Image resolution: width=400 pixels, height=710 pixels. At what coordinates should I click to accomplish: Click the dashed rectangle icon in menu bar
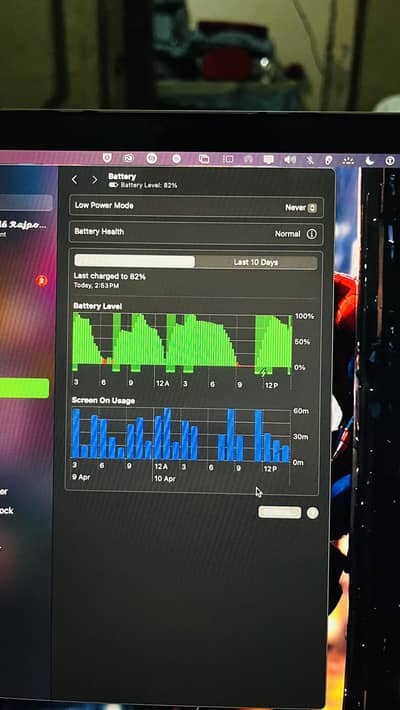(x=228, y=159)
